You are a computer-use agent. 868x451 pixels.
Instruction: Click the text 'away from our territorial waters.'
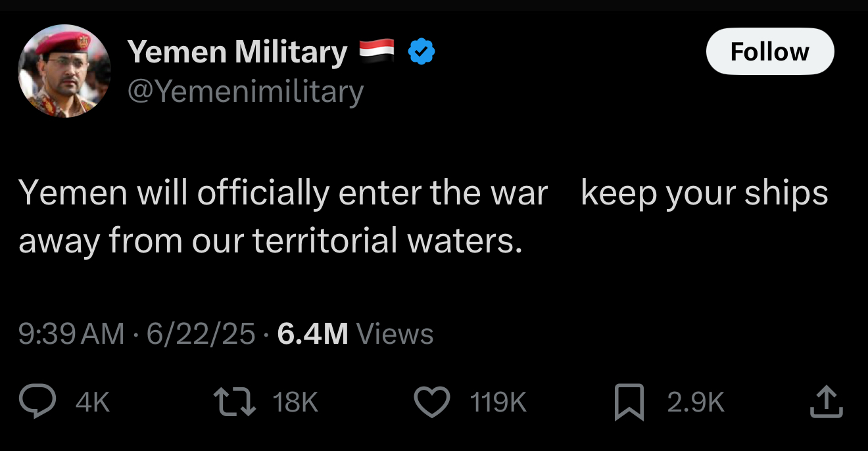(270, 241)
